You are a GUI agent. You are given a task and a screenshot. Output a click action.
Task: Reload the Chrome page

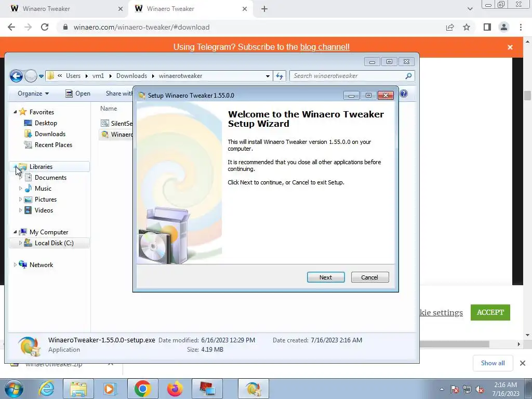45,27
